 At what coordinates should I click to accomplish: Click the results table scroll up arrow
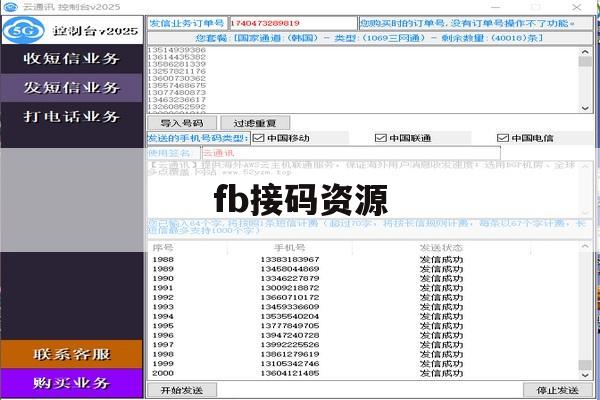pos(585,246)
